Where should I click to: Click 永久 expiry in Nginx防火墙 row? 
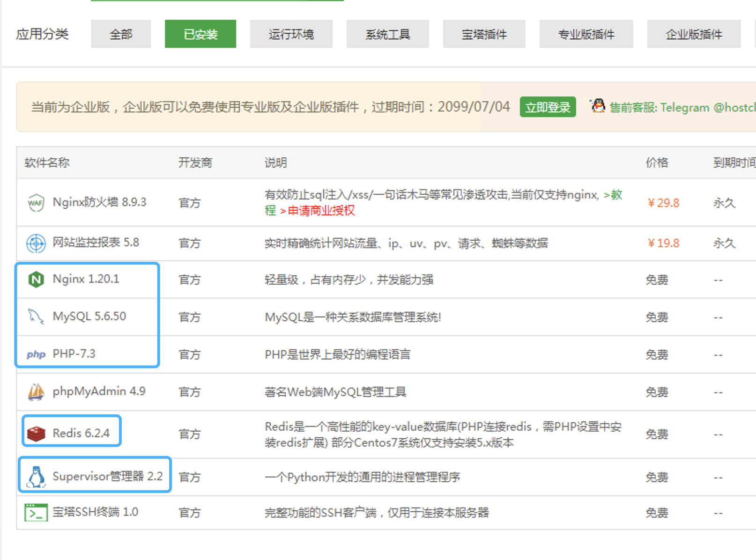coord(724,203)
